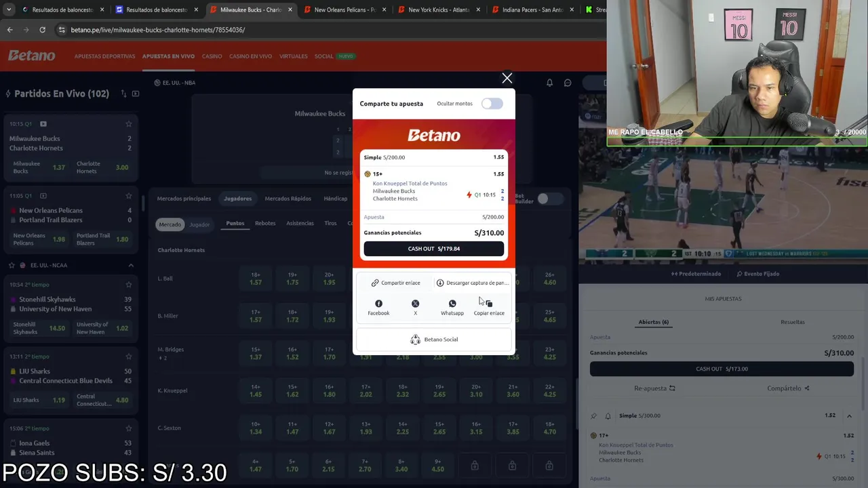Collapse the EE. UU. - NCAA section
868x488 pixels.
(x=131, y=265)
